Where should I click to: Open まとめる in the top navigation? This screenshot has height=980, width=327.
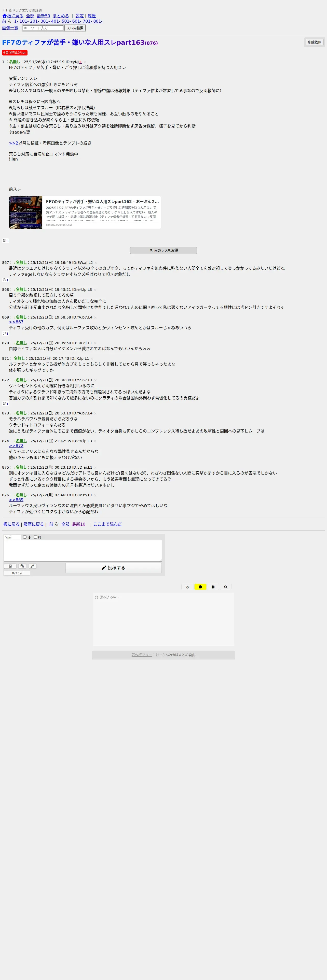(61, 16)
